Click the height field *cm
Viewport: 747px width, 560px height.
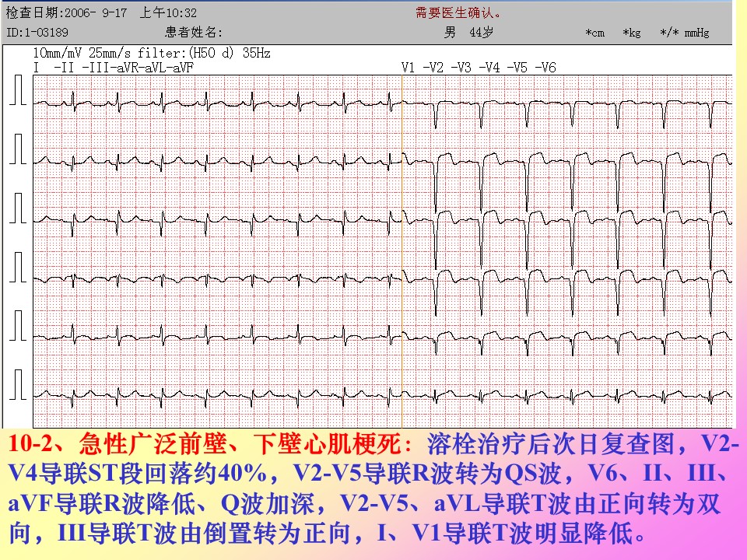pyautogui.click(x=595, y=33)
